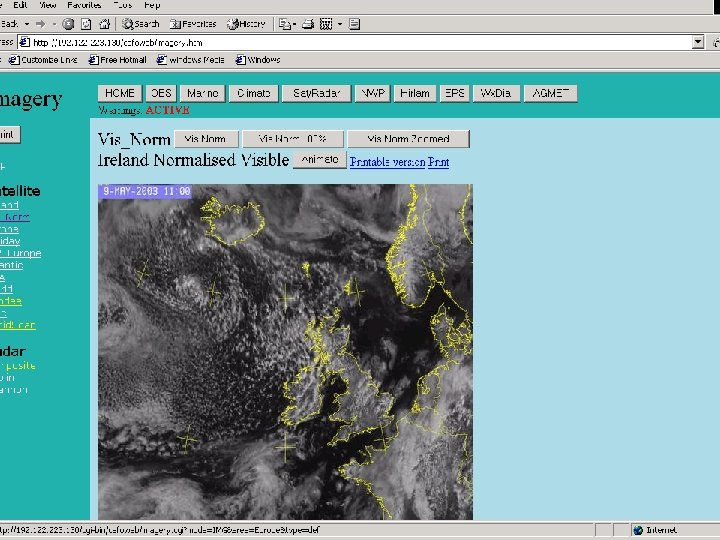The height and width of the screenshot is (540, 720).
Task: Open the Edit menu
Action: [20, 5]
